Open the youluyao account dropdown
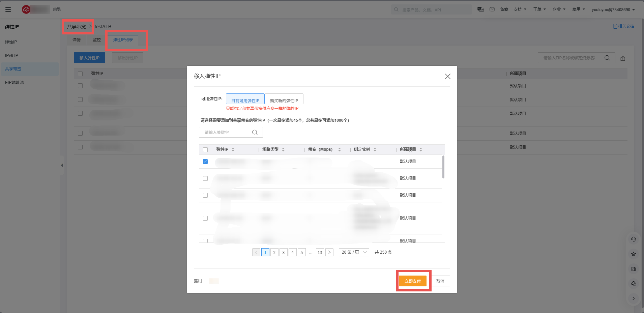The height and width of the screenshot is (313, 644). coord(613,10)
